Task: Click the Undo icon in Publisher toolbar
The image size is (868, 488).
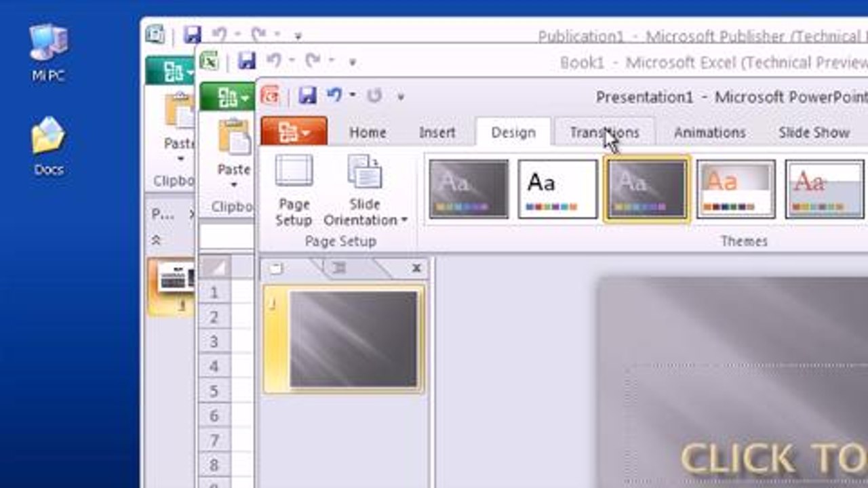Action: pos(220,34)
